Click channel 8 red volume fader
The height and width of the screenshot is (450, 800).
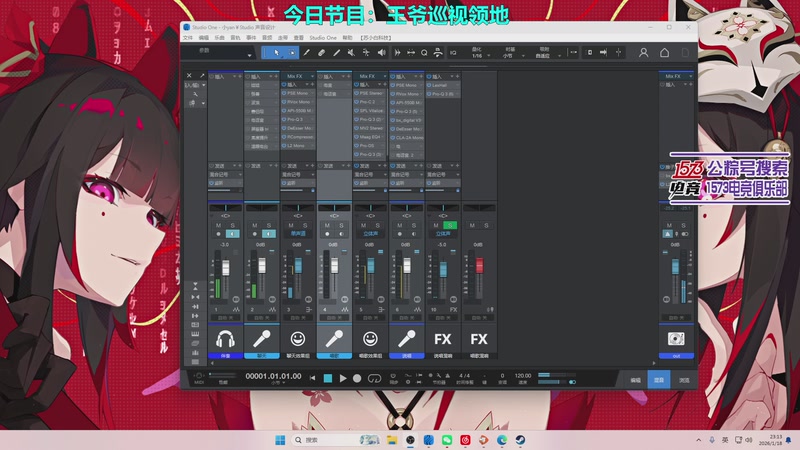point(480,265)
